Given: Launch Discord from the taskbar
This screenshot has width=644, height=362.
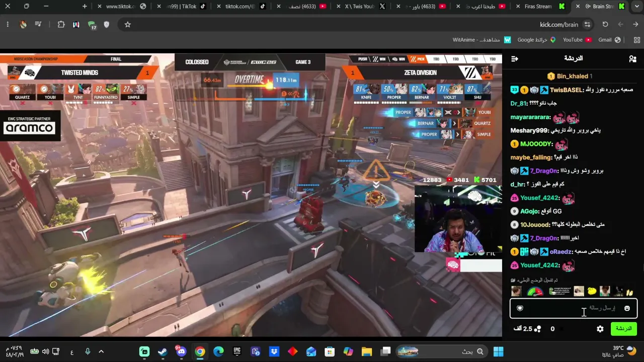Looking at the screenshot, I should 181,351.
